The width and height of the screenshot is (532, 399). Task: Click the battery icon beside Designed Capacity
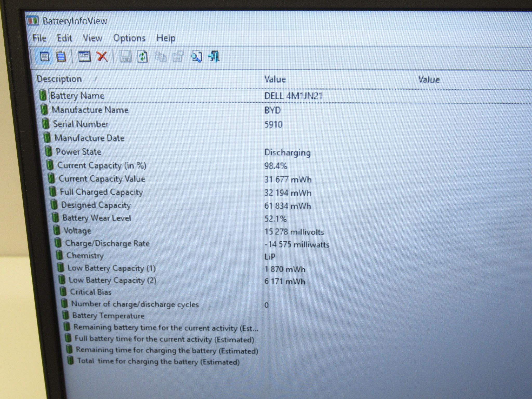point(54,204)
